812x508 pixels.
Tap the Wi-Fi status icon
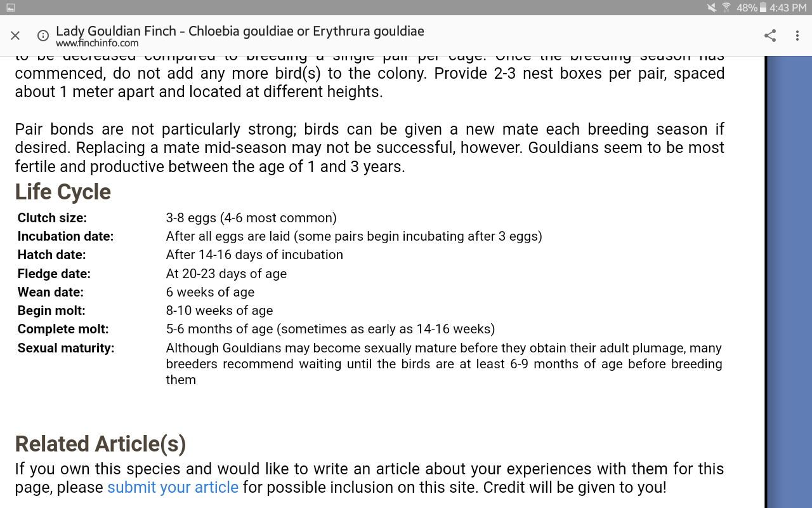pos(726,8)
